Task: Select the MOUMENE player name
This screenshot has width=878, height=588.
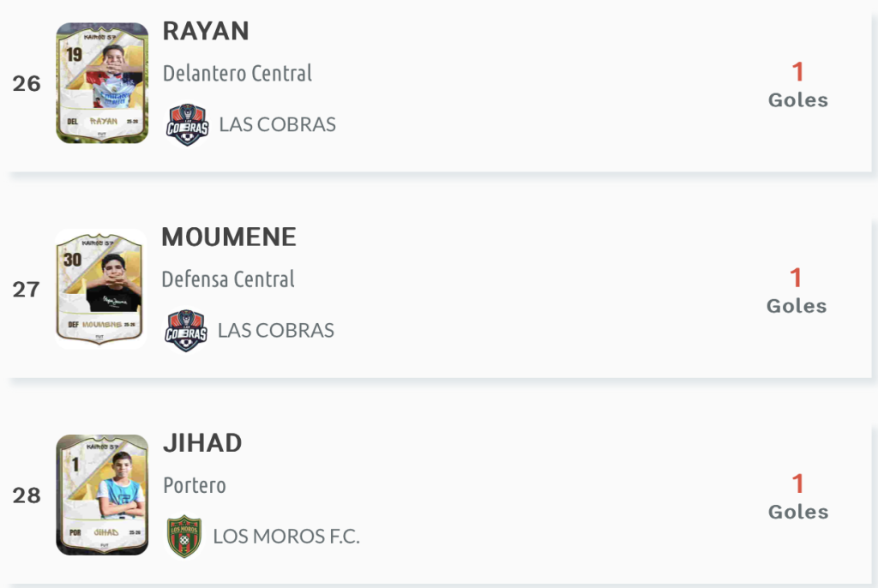Action: click(229, 237)
